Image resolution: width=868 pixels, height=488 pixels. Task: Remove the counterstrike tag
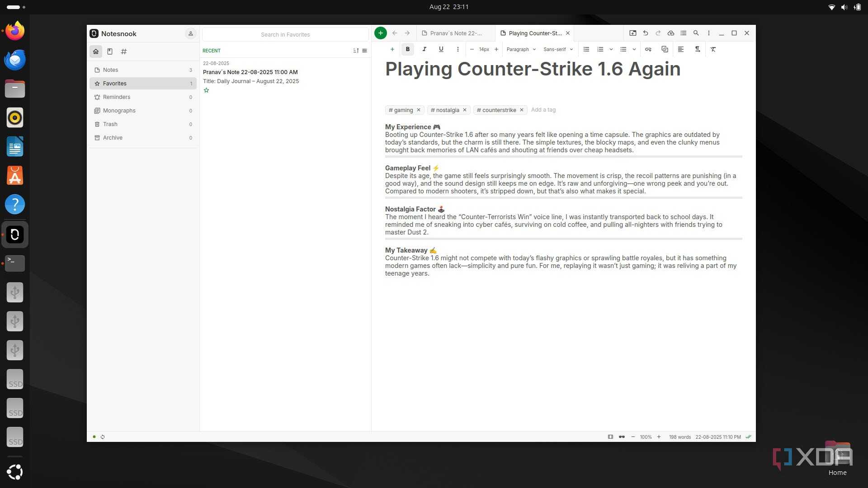click(521, 110)
